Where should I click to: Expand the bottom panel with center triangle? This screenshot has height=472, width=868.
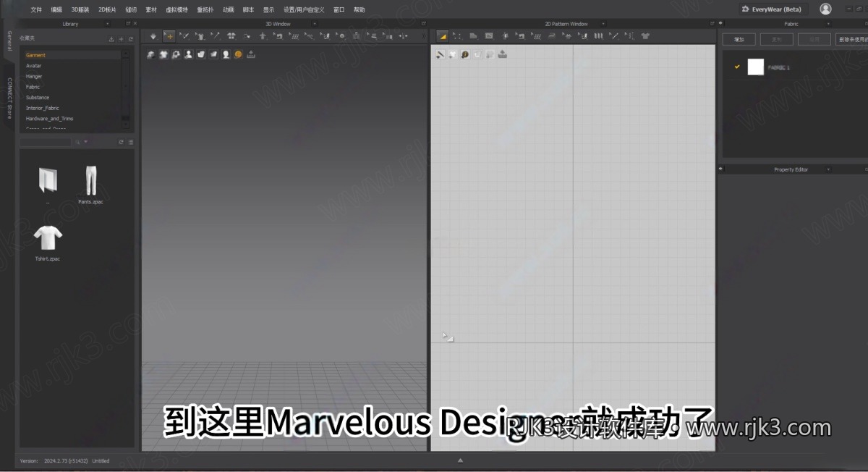click(x=459, y=460)
